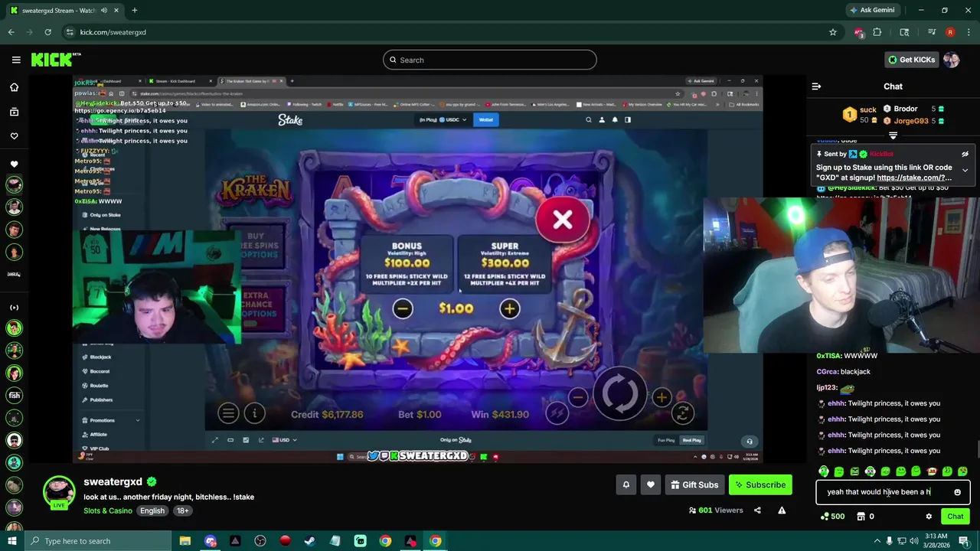Open a new Chrome tab with plus
The image size is (980, 551).
(x=134, y=10)
